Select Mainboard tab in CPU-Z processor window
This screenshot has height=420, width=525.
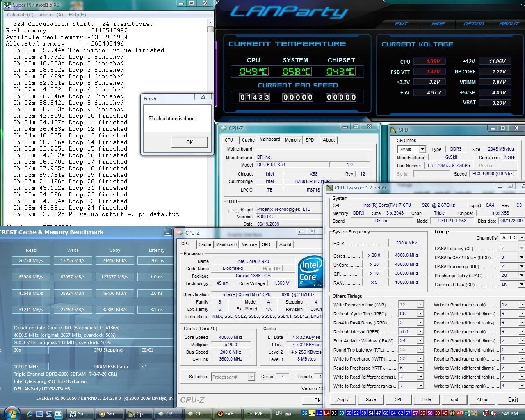pyautogui.click(x=226, y=244)
